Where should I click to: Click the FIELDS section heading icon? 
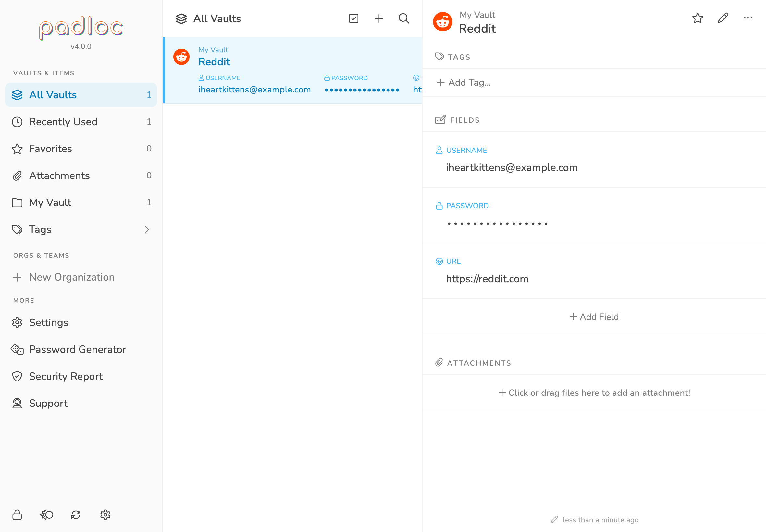pos(440,119)
